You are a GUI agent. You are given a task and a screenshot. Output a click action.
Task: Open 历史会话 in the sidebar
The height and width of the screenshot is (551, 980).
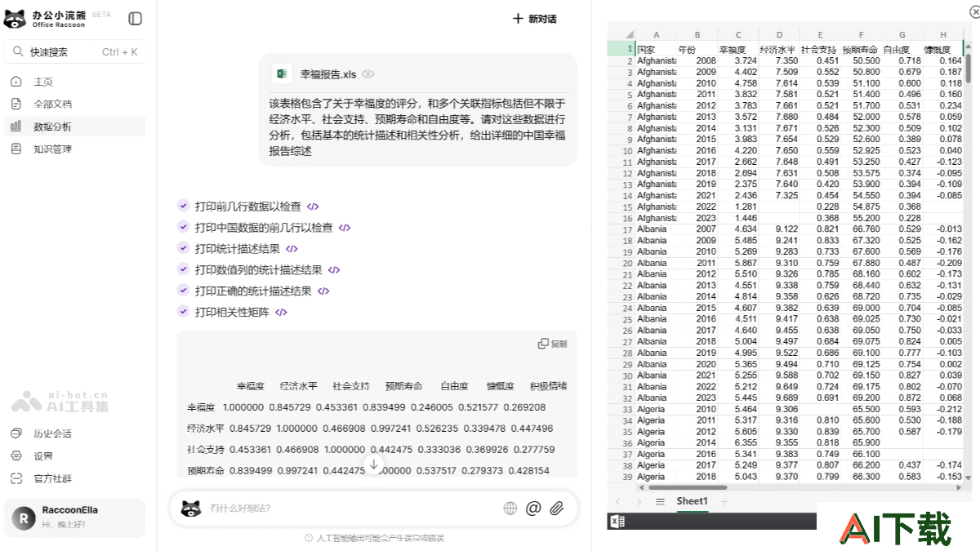tap(52, 433)
